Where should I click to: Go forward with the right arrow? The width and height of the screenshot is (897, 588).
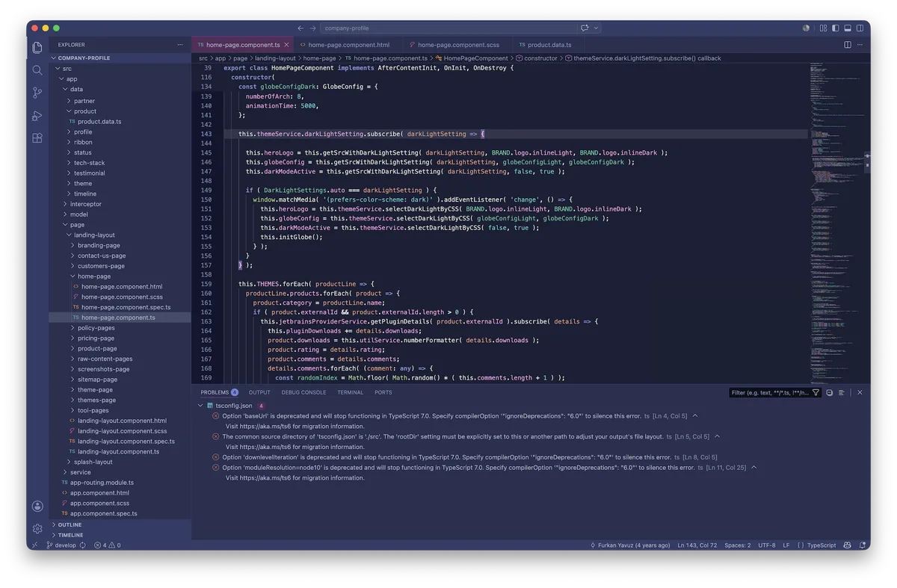coord(313,28)
